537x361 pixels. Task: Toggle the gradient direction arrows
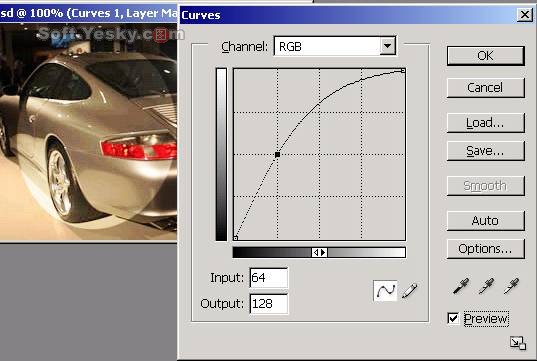pyautogui.click(x=319, y=252)
